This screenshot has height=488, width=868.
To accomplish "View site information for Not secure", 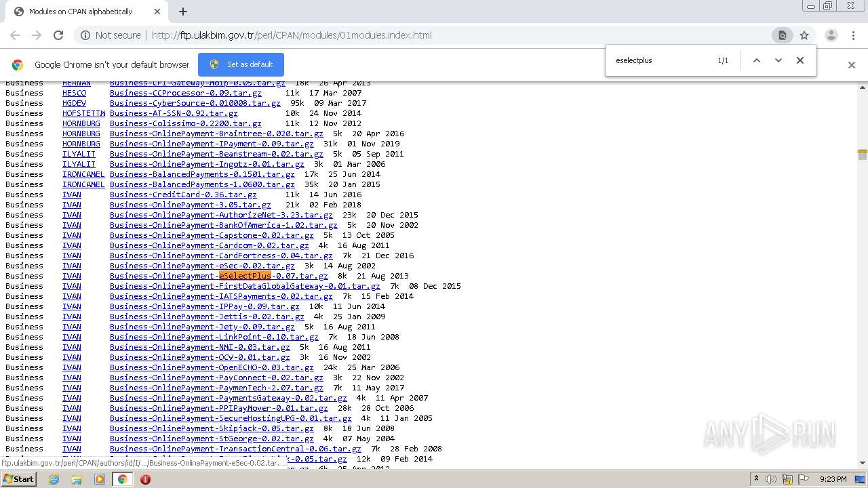I will [111, 35].
